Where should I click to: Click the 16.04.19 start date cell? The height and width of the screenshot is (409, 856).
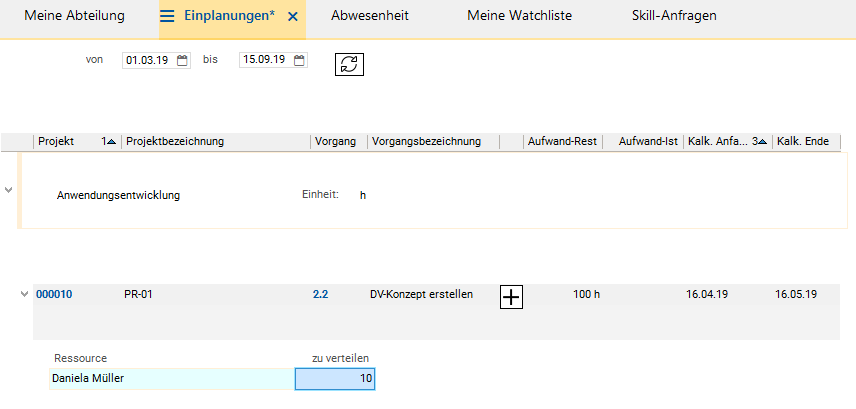pos(707,295)
